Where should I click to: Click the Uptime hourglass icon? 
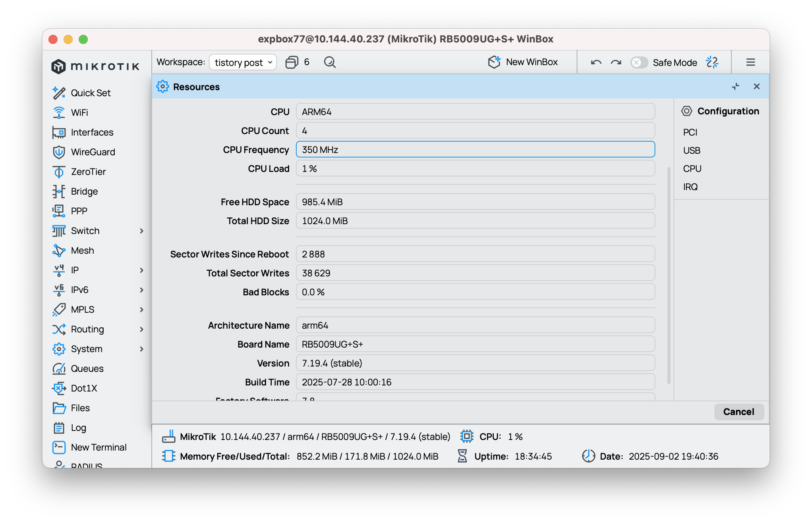(462, 456)
